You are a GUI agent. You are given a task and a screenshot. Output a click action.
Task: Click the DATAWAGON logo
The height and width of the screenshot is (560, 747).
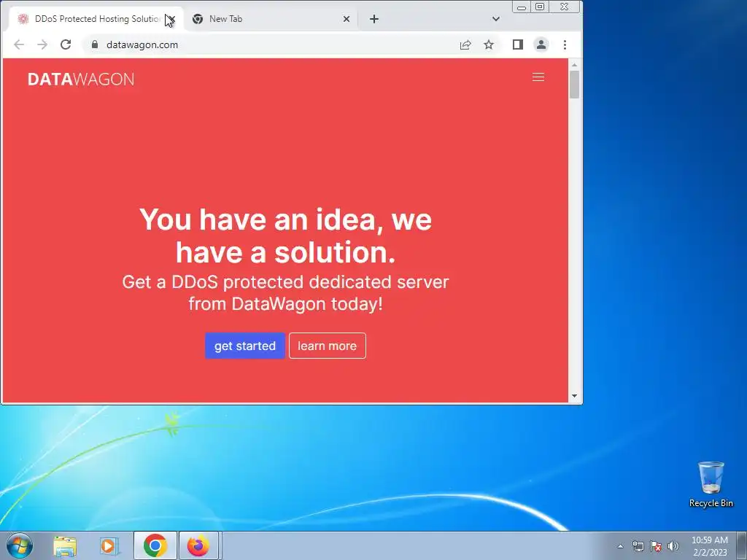tap(81, 79)
